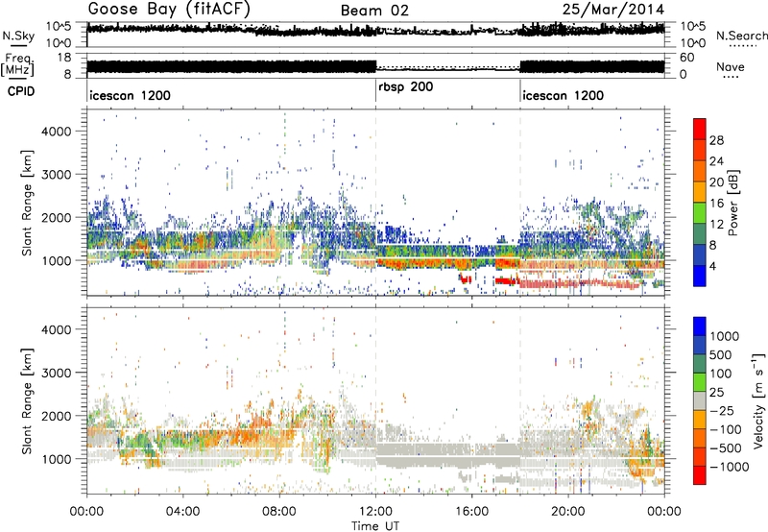The width and height of the screenshot is (768, 532).
Task: Click the "-1000" Velocity colorbar tick label
Action: (x=730, y=467)
